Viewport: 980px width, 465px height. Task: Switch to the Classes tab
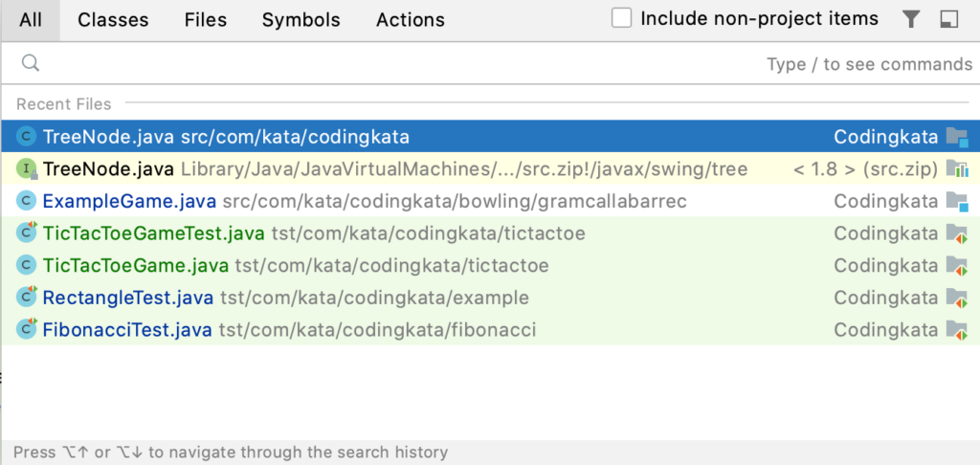point(113,20)
